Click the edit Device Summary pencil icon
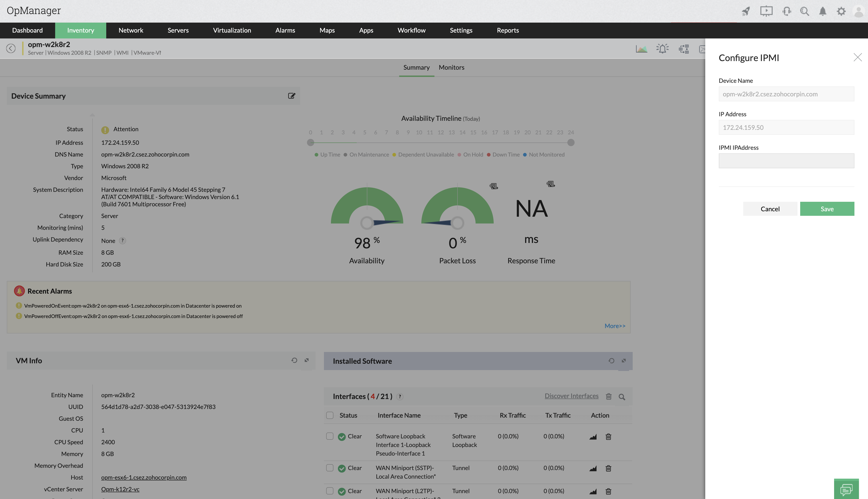This screenshot has height=499, width=868. click(x=291, y=96)
